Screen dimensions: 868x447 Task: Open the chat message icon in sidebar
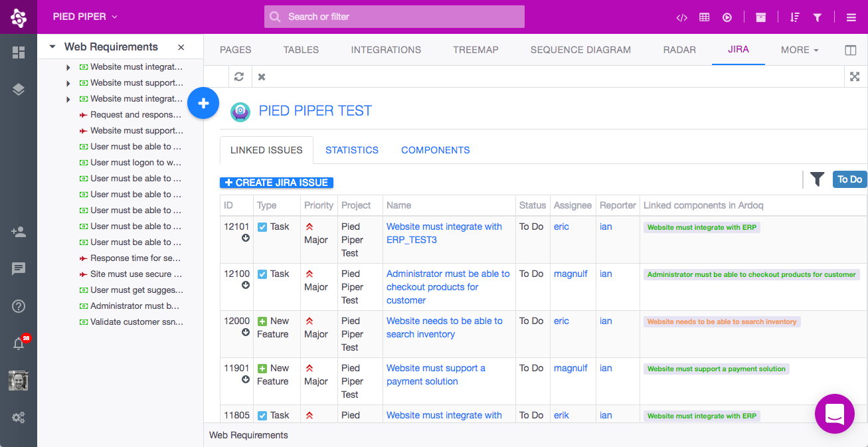click(x=19, y=269)
